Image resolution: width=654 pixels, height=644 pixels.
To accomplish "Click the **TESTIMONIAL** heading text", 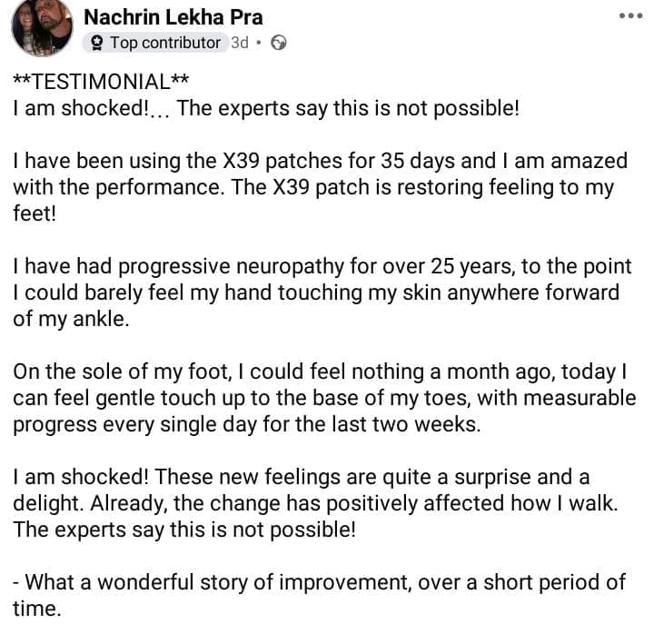I will (x=102, y=82).
